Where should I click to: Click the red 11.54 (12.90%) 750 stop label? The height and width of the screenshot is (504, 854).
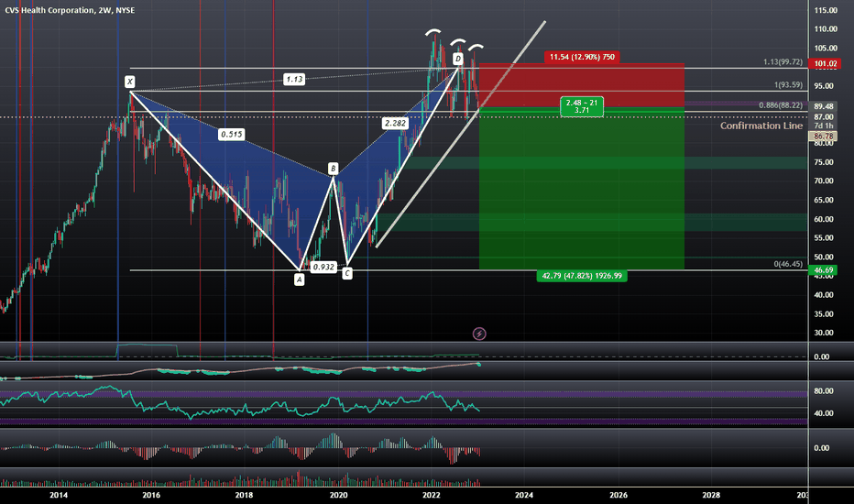tap(582, 57)
